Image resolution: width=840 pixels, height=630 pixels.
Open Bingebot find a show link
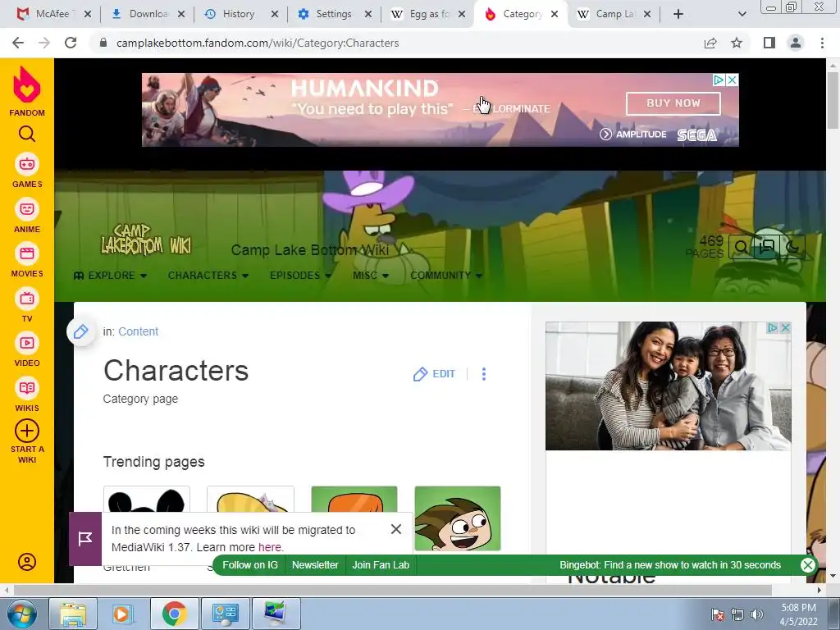[670, 564]
